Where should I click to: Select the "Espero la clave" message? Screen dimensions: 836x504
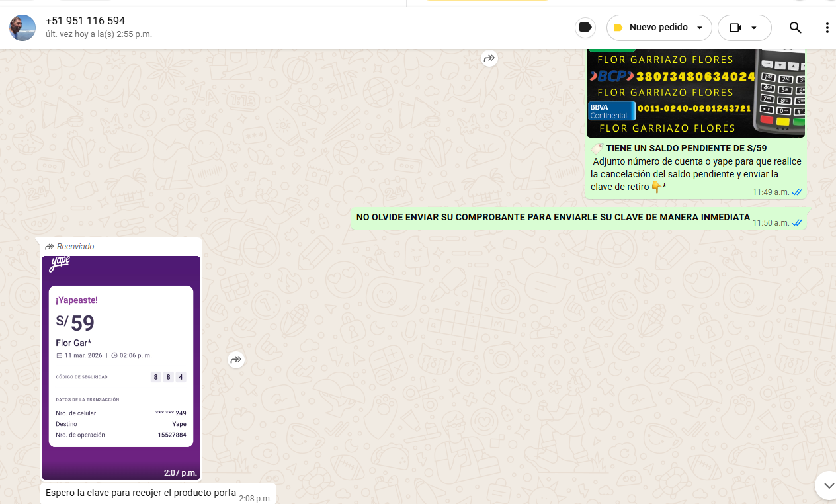pos(140,493)
